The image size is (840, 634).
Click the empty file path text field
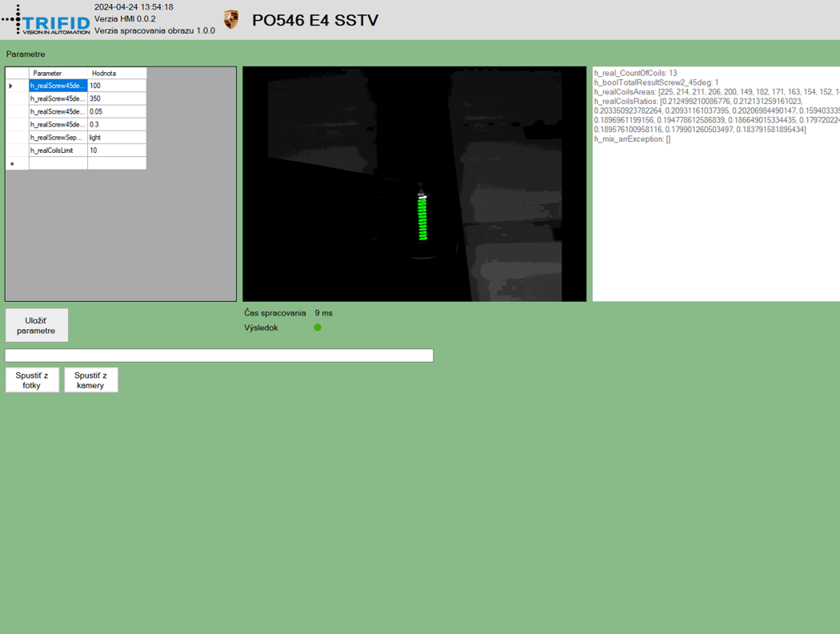click(x=218, y=355)
